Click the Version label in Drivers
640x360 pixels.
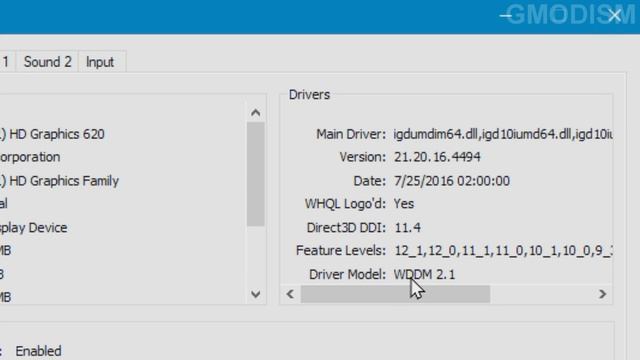click(x=362, y=157)
